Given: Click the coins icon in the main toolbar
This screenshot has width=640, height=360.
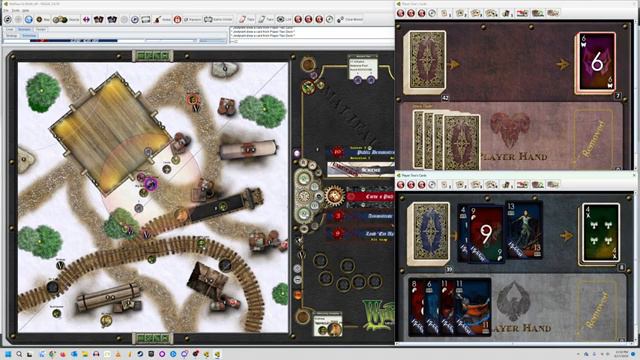Looking at the screenshot, I should coord(60,19).
